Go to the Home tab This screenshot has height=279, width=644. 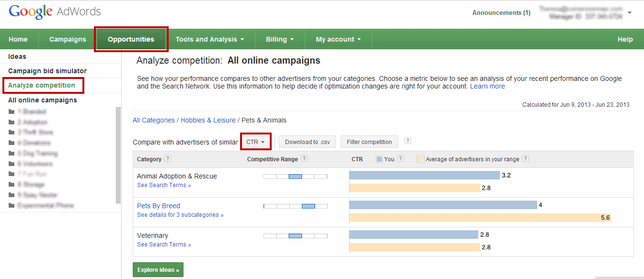click(18, 39)
